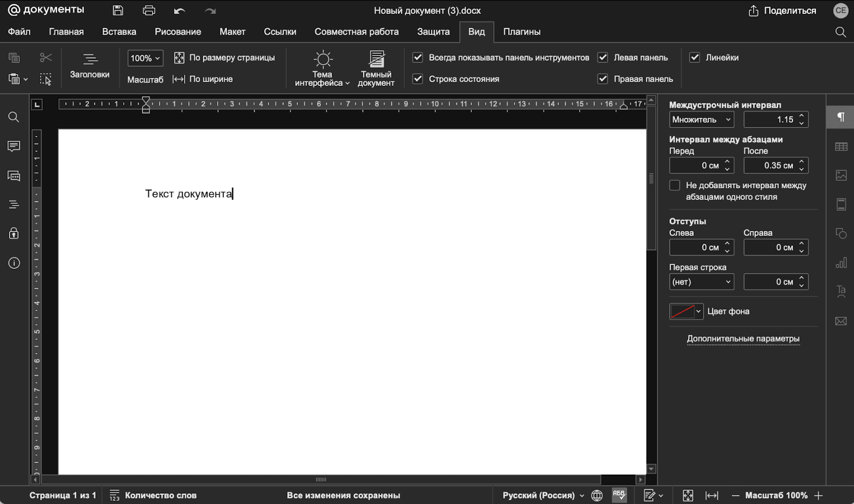Click the Print icon
The height and width of the screenshot is (504, 854).
[149, 11]
